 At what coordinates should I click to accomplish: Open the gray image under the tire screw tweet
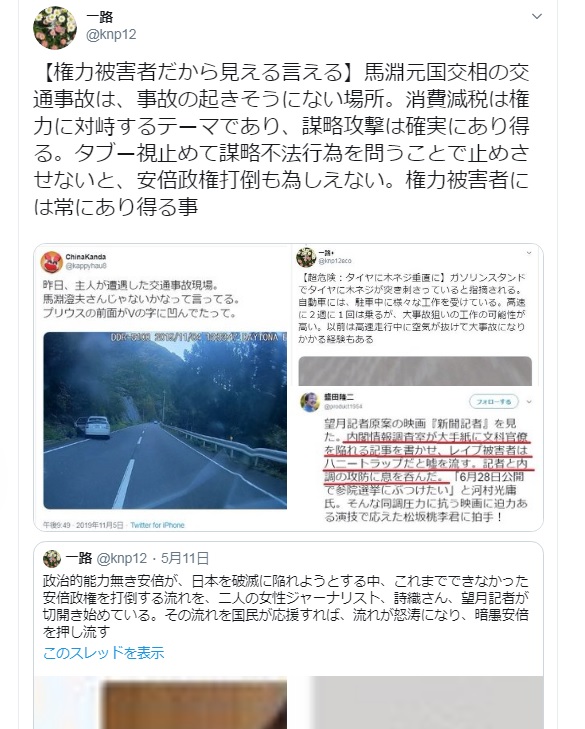click(x=415, y=371)
